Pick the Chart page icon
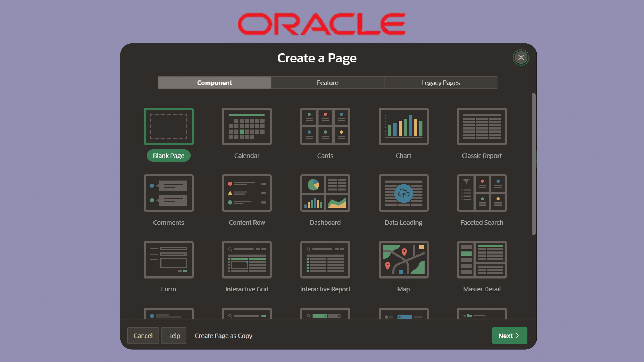 pyautogui.click(x=403, y=126)
